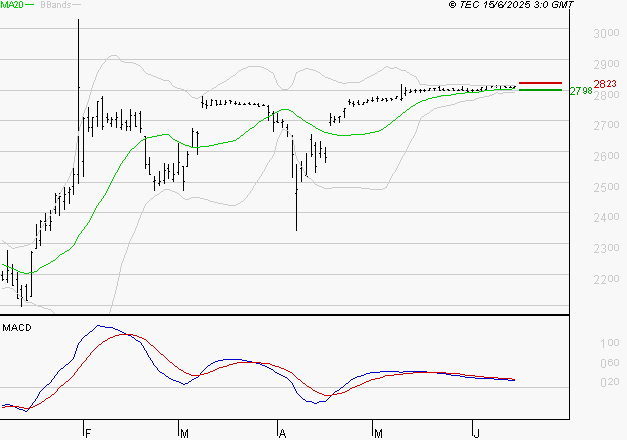Click the 2200 price axis label
Screen dimensions: 627x440
(x=606, y=279)
